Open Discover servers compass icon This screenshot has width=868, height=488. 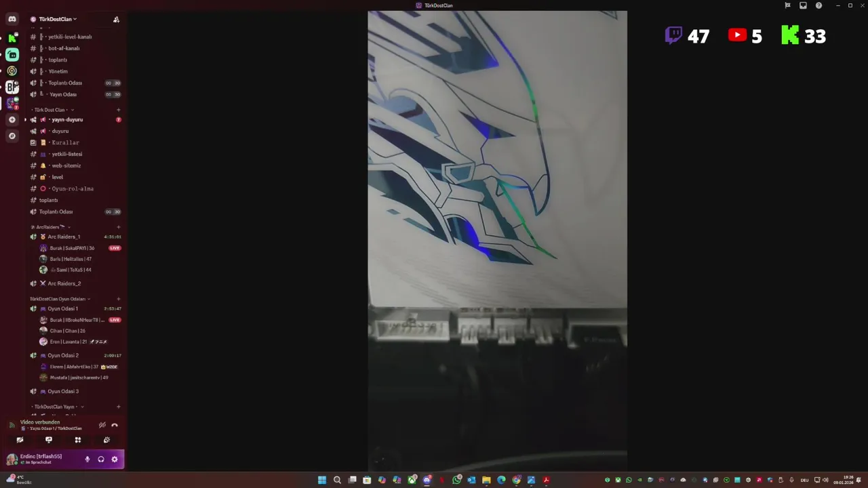12,136
